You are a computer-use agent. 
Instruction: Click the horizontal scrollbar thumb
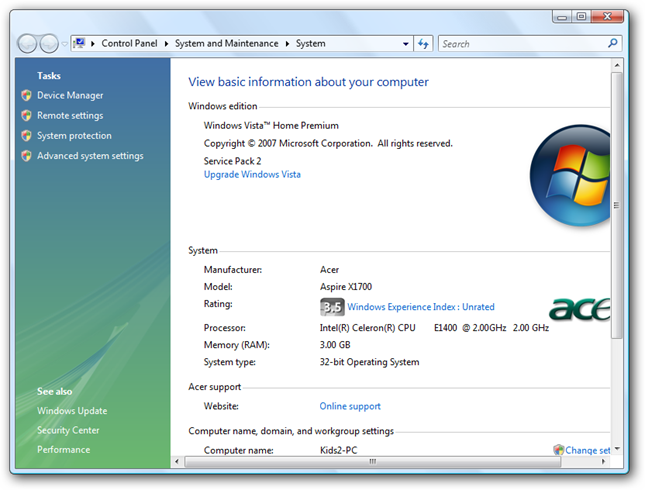(x=373, y=462)
